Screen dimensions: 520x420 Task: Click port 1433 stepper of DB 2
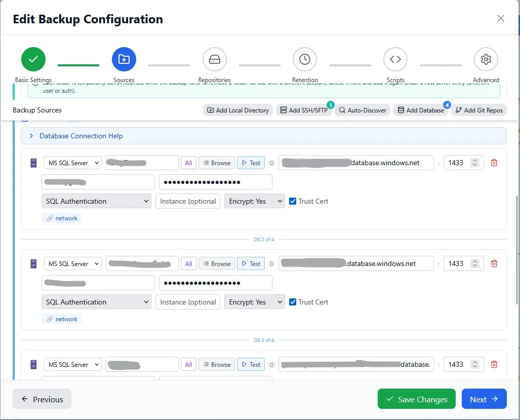pyautogui.click(x=475, y=264)
